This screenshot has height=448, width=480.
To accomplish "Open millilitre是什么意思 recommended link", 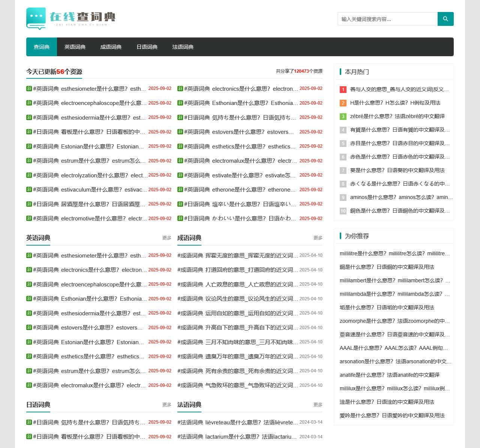I will pyautogui.click(x=394, y=253).
